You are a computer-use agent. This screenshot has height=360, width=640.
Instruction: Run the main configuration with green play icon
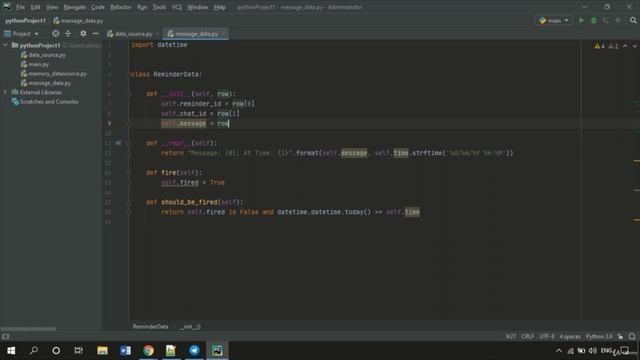click(x=581, y=20)
